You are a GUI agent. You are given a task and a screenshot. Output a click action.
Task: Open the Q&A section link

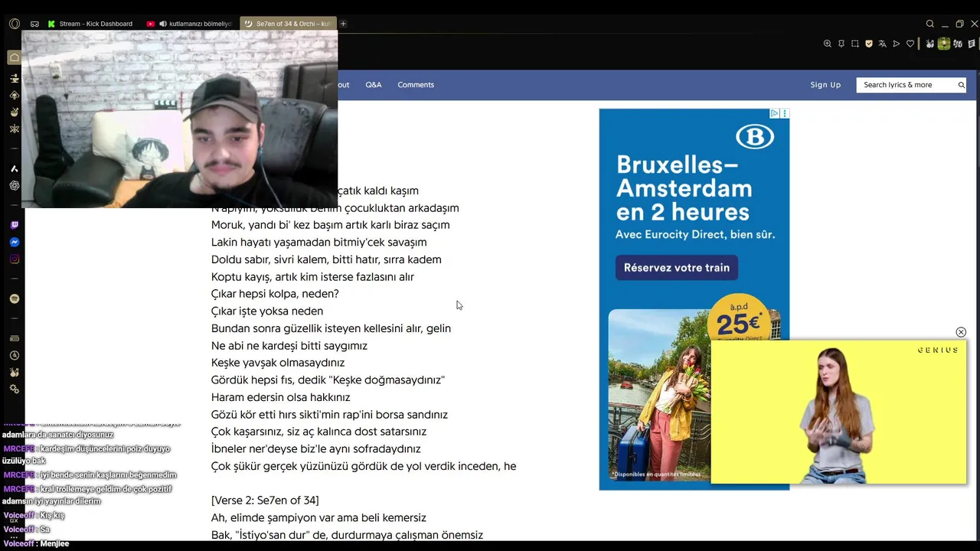[x=374, y=85]
